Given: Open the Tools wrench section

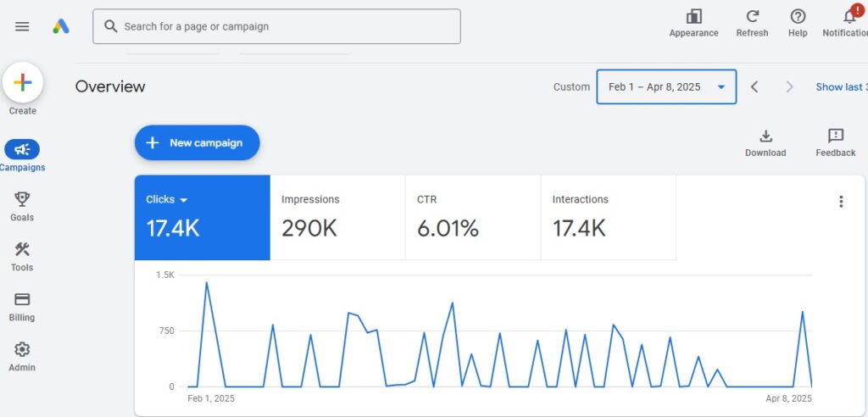Looking at the screenshot, I should pos(22,249).
